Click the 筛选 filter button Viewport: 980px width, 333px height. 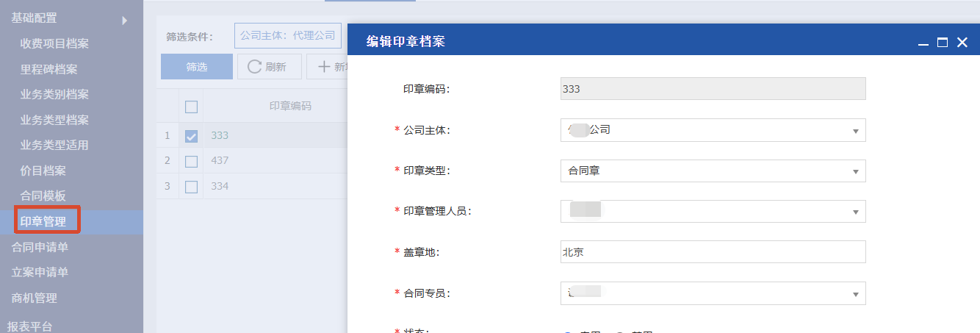click(x=197, y=66)
